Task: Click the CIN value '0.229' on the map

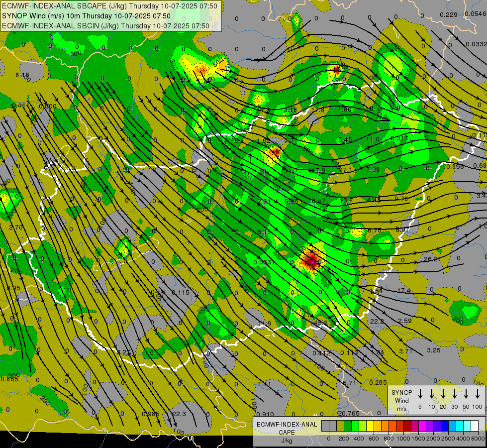Action: coord(449,14)
